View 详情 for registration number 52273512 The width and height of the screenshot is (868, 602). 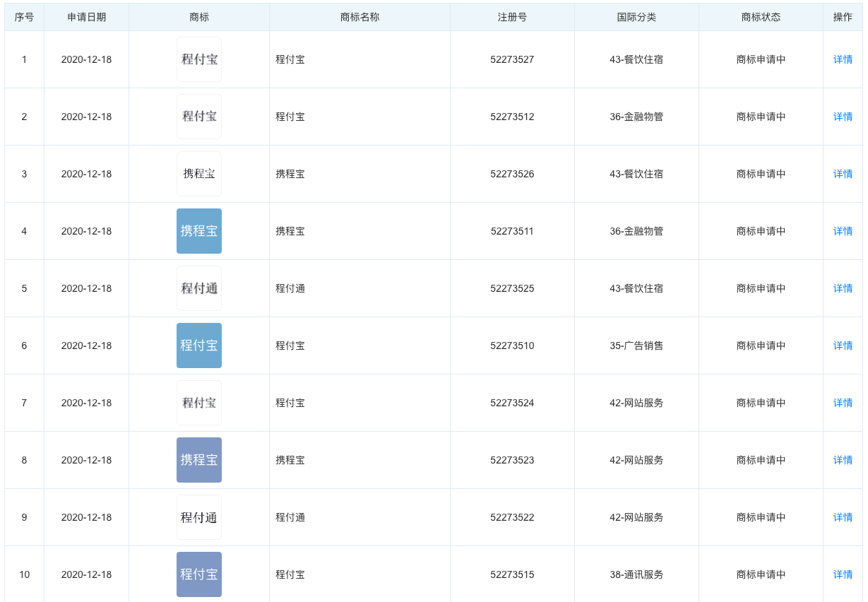coord(843,117)
